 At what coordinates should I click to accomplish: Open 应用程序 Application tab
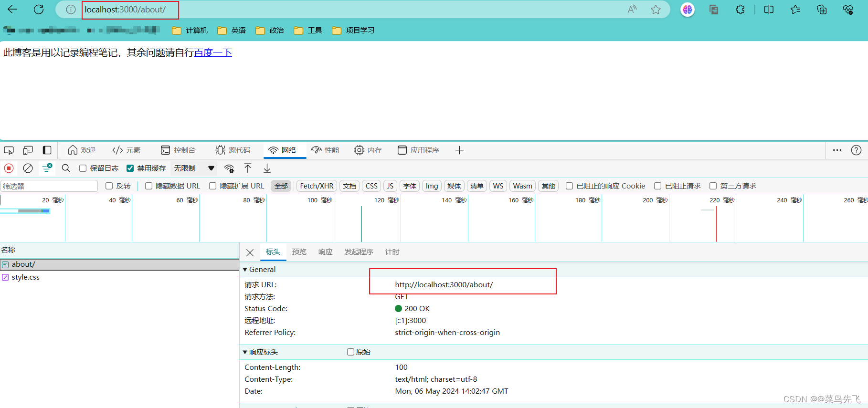(x=418, y=150)
